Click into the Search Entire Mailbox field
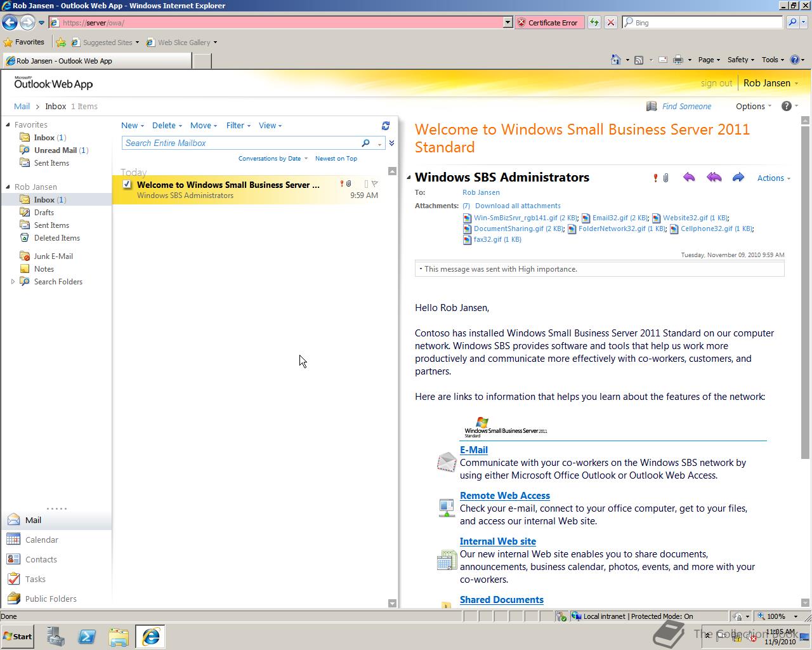The image size is (812, 650). 241,143
